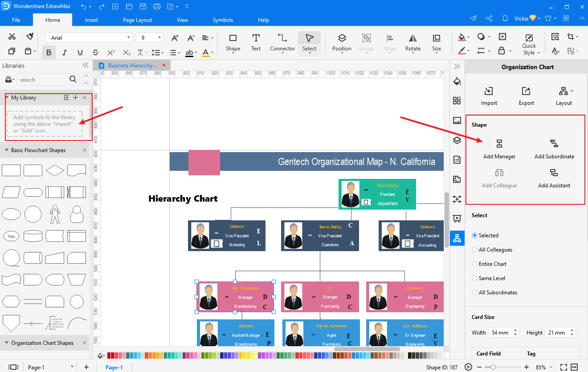The image size is (588, 372).
Task: Increase card Width stepper value
Action: point(516,331)
